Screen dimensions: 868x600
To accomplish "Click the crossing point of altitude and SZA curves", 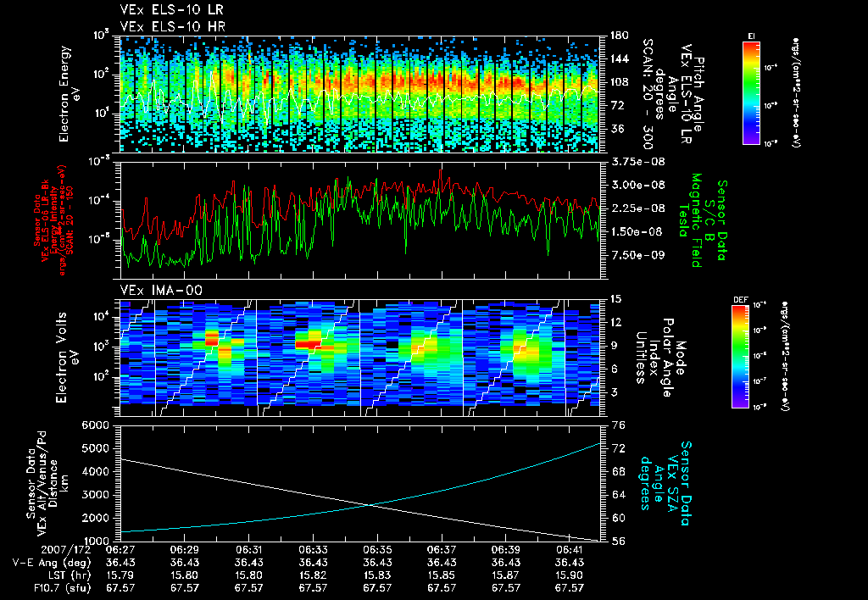I will [x=370, y=504].
